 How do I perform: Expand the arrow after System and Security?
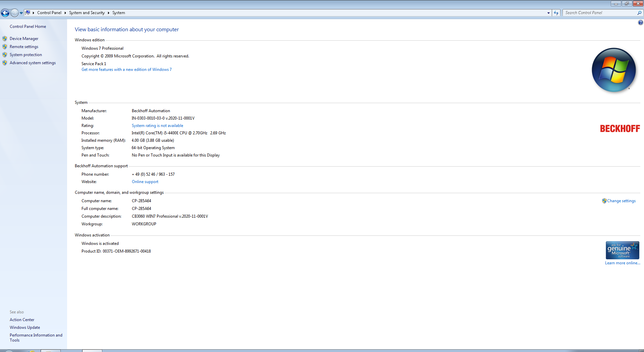click(x=108, y=13)
